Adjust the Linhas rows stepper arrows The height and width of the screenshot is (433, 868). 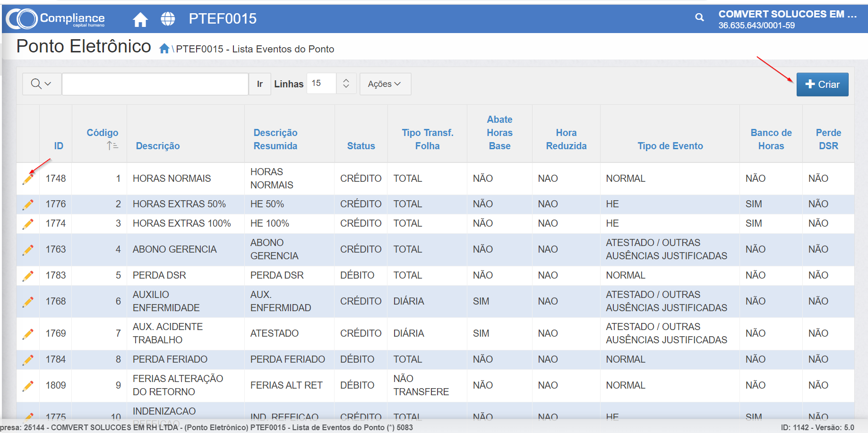(x=346, y=84)
